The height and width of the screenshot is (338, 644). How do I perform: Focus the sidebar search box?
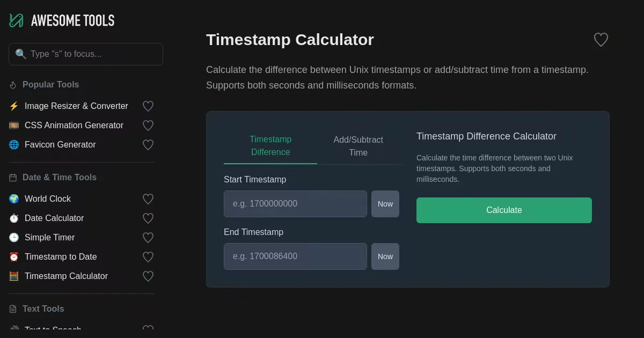(91, 54)
